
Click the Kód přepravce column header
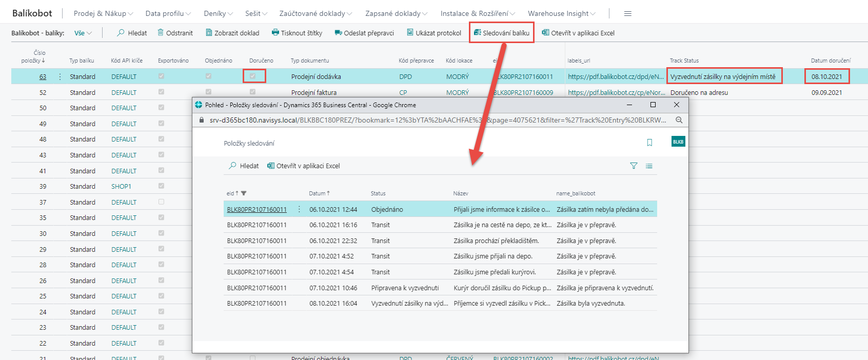[416, 61]
